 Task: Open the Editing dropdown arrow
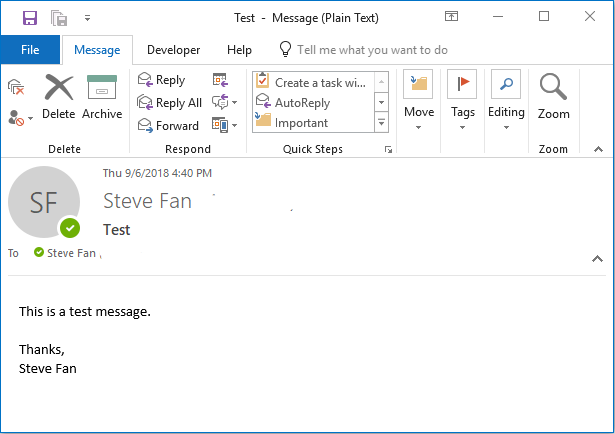click(506, 127)
